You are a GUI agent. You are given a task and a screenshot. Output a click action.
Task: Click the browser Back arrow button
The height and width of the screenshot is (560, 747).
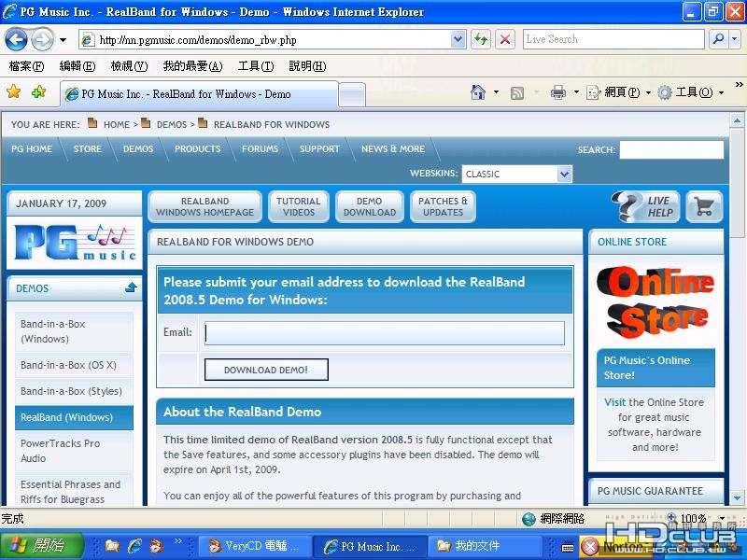pos(16,39)
